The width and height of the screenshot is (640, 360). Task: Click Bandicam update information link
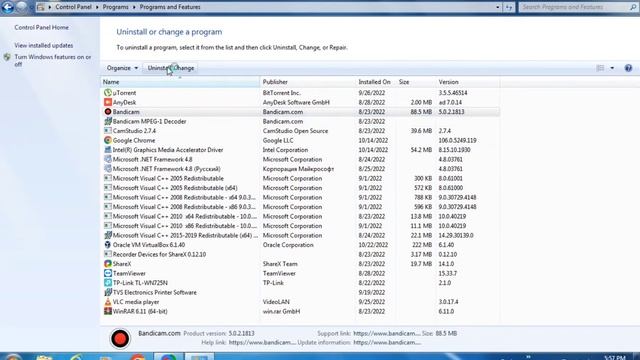[387, 342]
